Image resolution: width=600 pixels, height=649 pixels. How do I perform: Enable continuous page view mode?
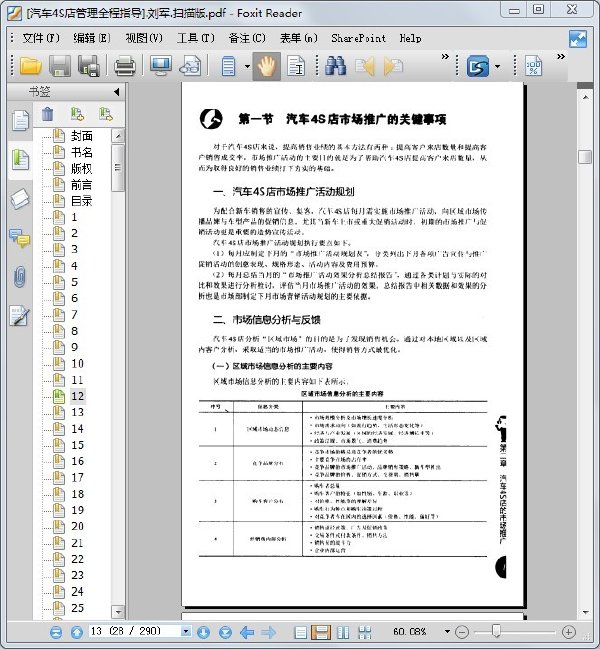pyautogui.click(x=321, y=632)
